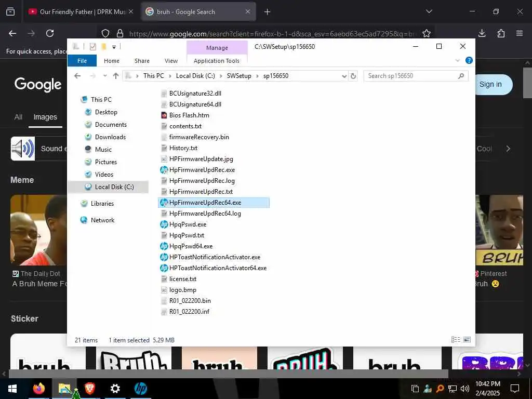532x399 pixels.
Task: Open Firefox hamburger application menu
Action: 520,33
